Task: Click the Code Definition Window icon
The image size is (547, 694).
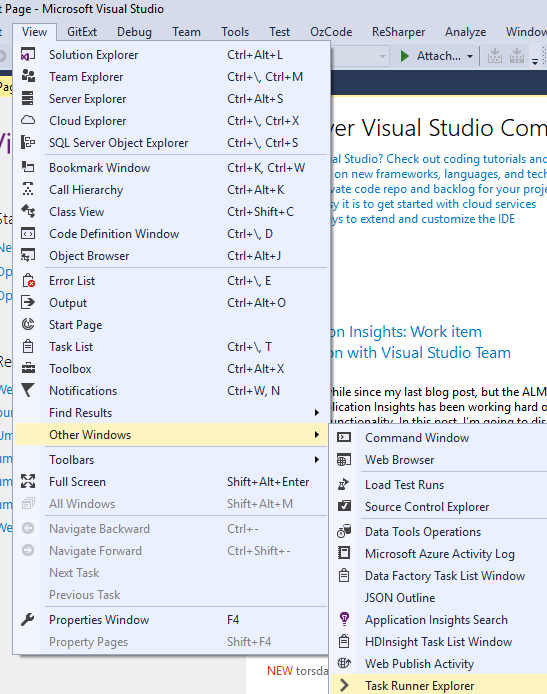Action: (28, 234)
